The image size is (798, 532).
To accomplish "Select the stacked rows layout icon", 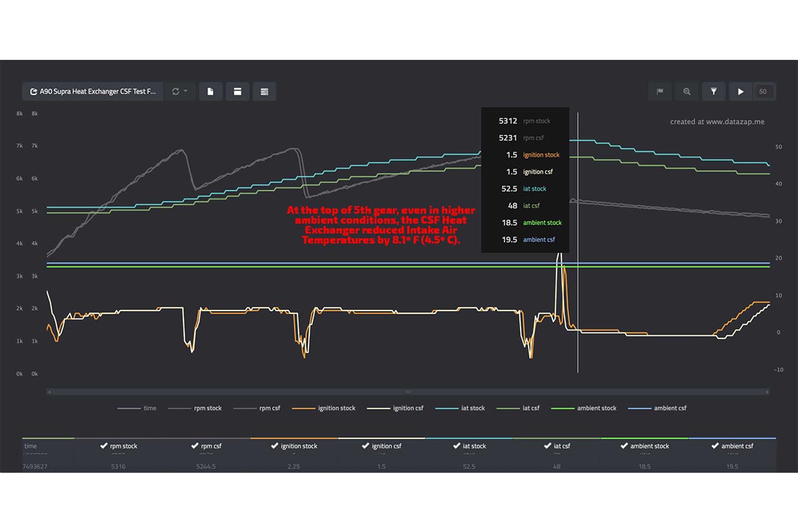I will 264,92.
